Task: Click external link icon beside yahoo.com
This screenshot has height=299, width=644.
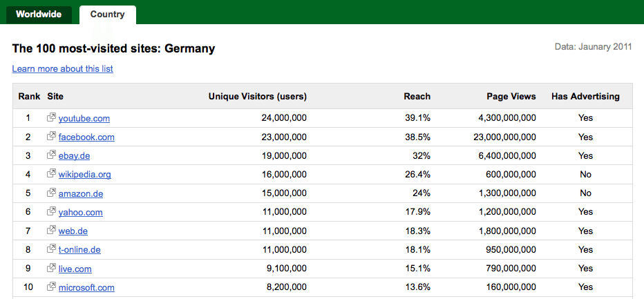Action: (51, 211)
